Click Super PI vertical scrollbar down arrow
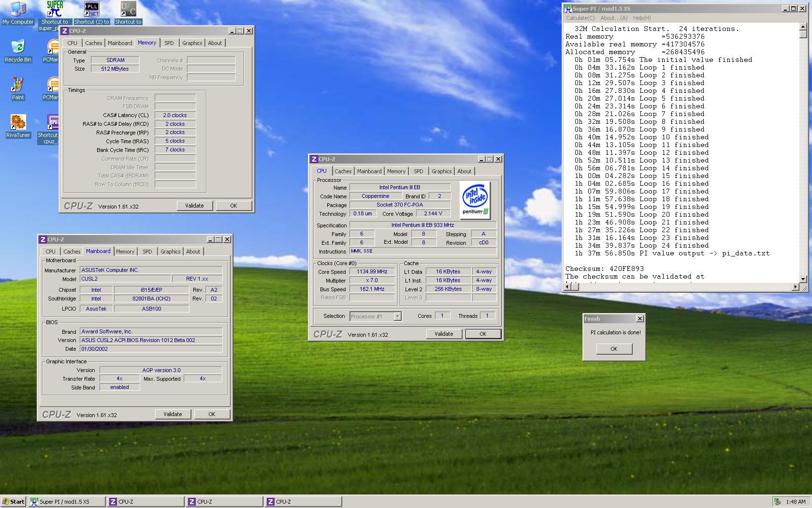Viewport: 812px width, 508px height. tap(803, 279)
